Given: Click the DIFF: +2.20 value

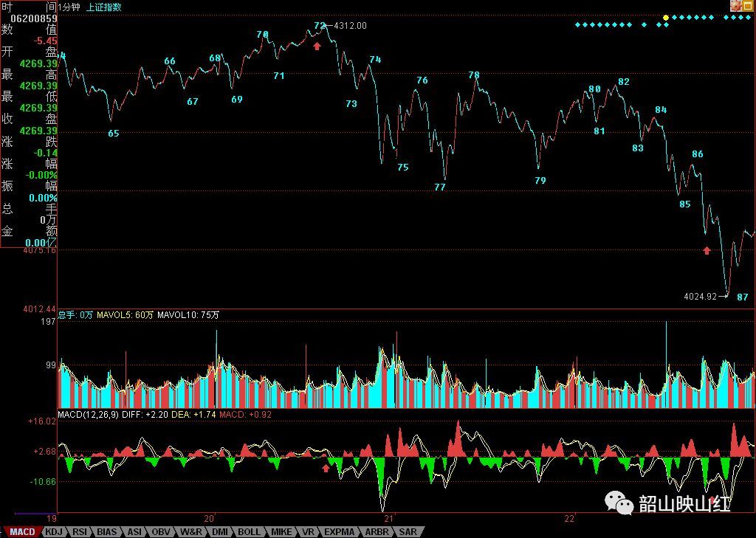Looking at the screenshot, I should click(x=145, y=414).
